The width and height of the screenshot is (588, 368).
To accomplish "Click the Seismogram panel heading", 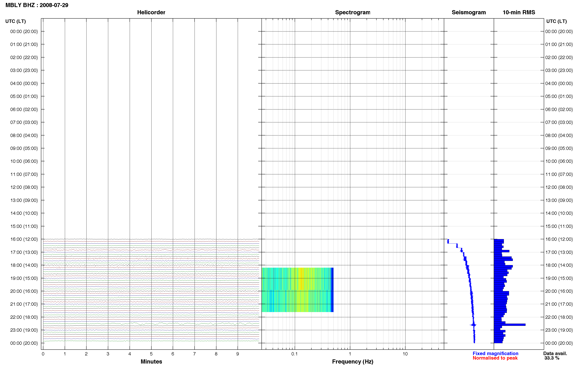I will [x=469, y=12].
